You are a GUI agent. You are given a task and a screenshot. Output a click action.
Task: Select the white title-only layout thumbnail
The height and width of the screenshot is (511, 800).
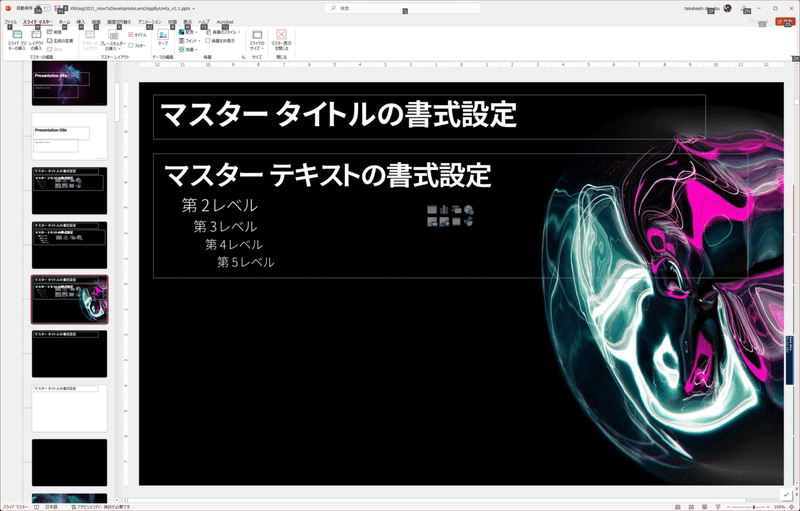coord(69,408)
